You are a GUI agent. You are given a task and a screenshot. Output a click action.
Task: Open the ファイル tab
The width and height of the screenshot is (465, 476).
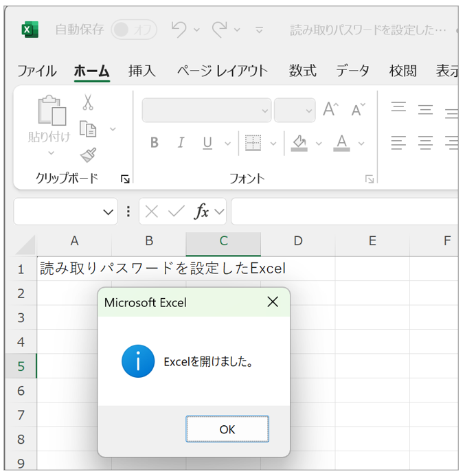pyautogui.click(x=36, y=71)
